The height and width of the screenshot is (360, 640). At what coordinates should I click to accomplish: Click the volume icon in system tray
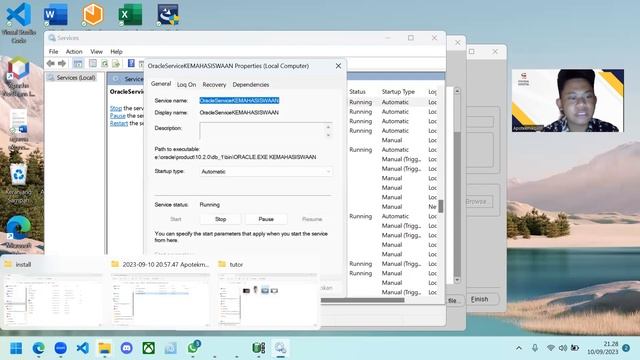562,348
